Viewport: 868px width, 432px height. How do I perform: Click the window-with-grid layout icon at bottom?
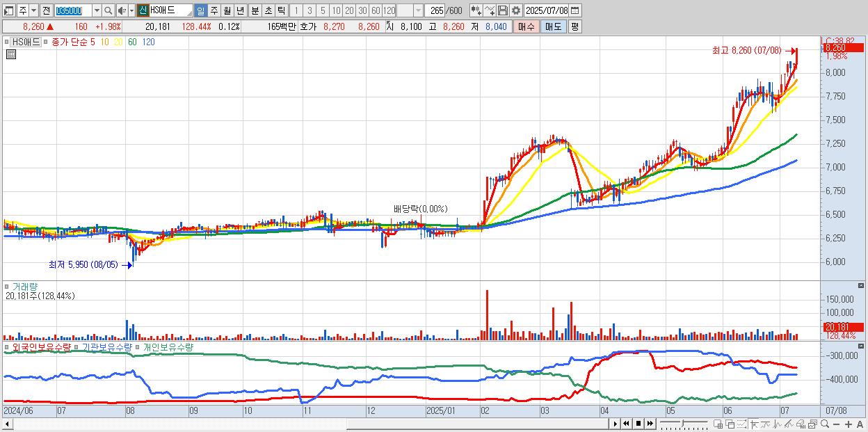coord(718,424)
